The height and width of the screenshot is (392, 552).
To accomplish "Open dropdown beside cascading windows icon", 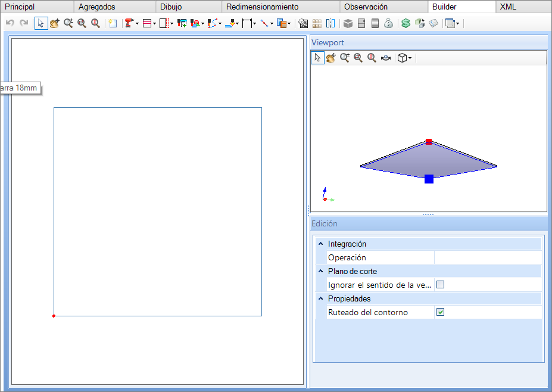I will click(457, 24).
